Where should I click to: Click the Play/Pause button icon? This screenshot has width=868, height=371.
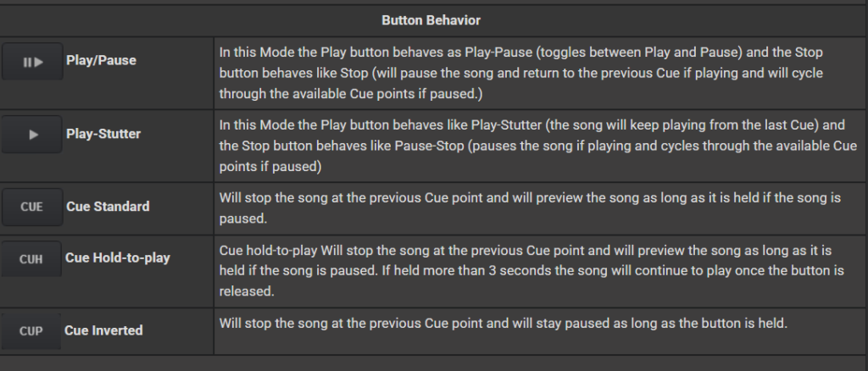click(32, 62)
